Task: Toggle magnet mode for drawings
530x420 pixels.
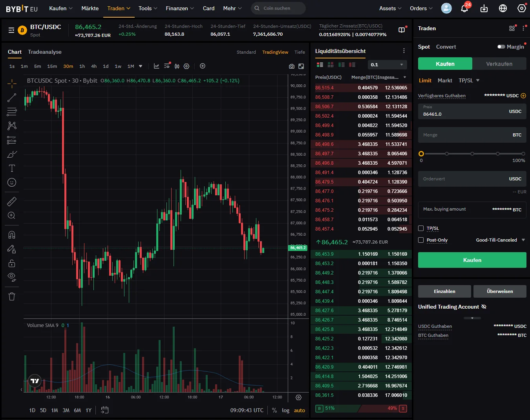Action: 12,235
